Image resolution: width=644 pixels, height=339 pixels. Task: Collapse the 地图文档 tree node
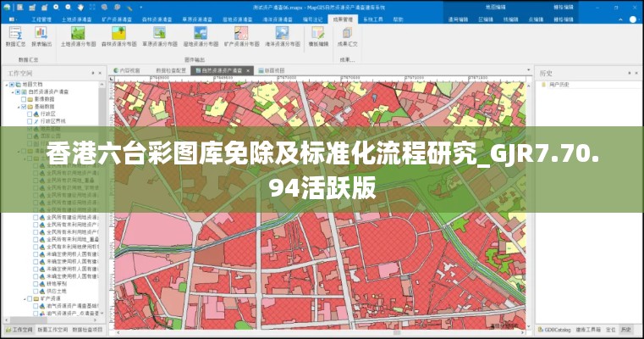tap(7, 85)
